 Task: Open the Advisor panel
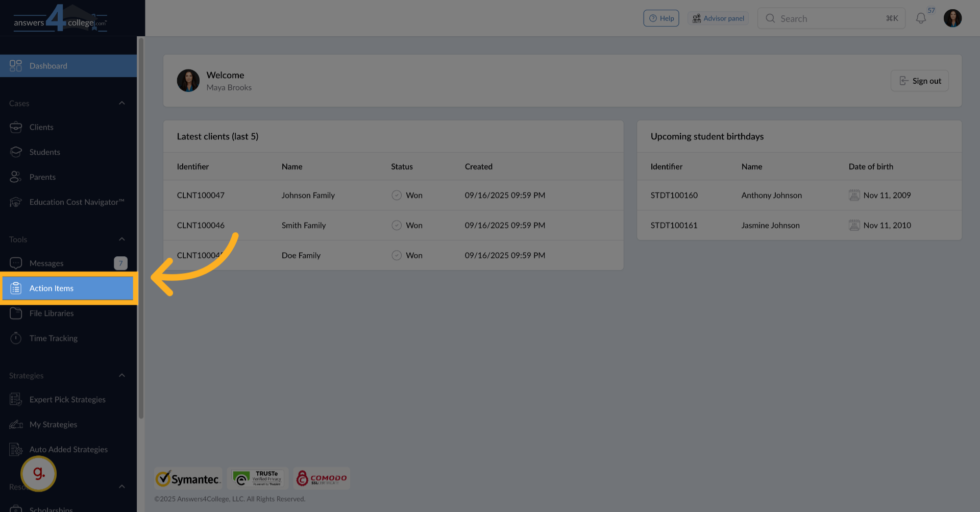coord(718,18)
